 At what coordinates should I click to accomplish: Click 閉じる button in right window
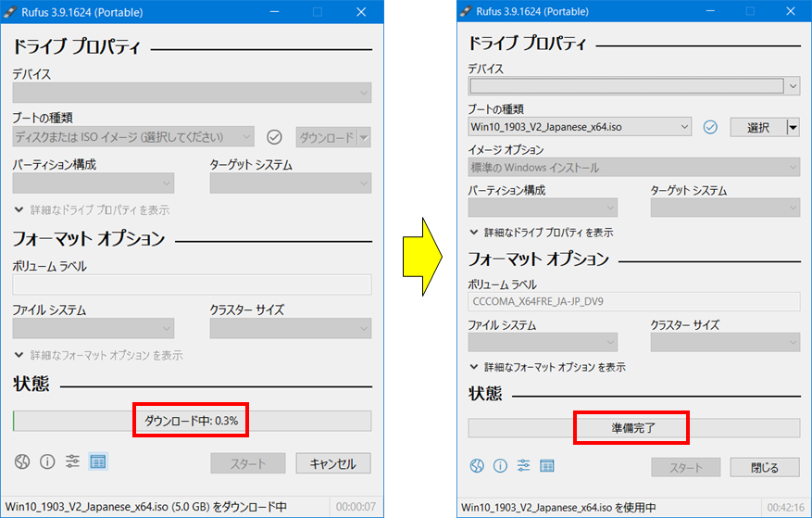coord(765,467)
